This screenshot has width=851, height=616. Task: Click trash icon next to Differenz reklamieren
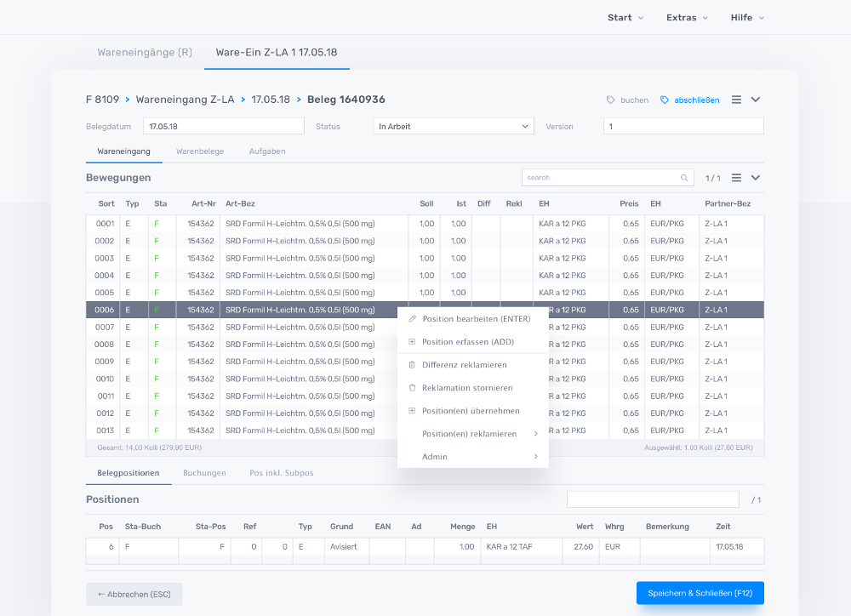(413, 365)
